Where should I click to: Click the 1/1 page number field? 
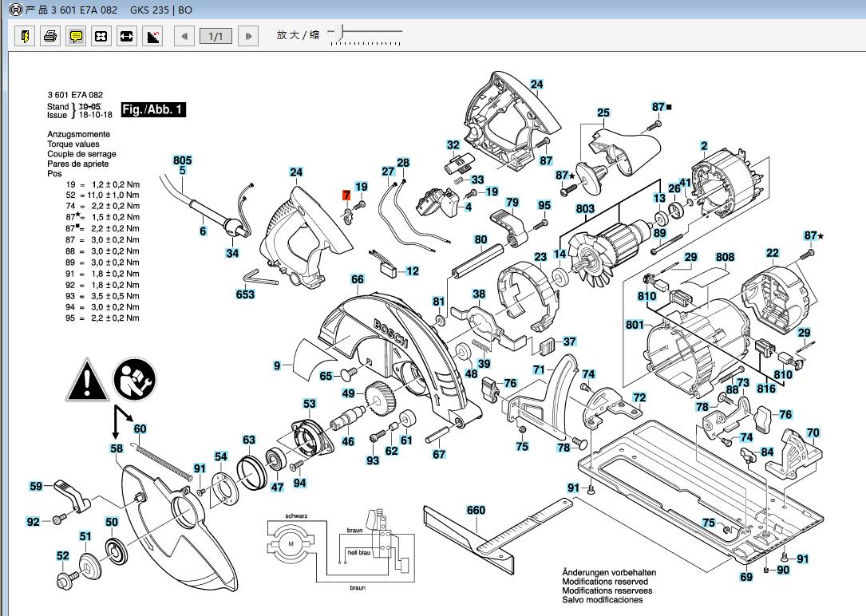216,37
